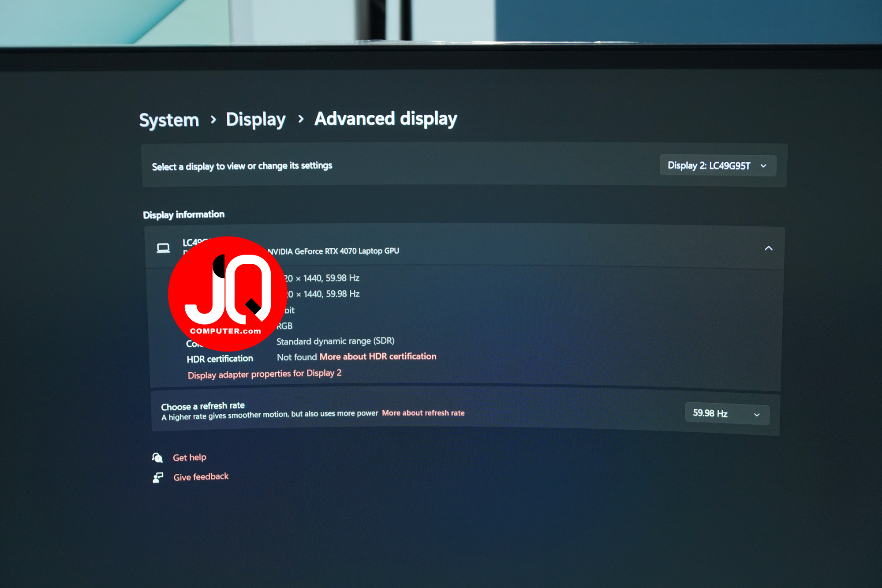Click the Choose a refresh rate label
Viewport: 882px width, 588px height.
coord(202,406)
